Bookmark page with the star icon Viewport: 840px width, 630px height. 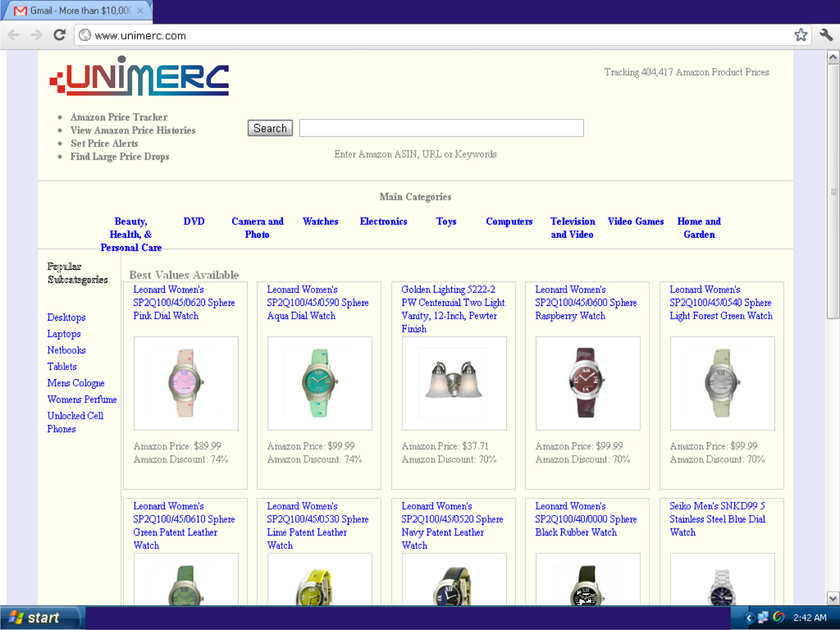tap(800, 35)
